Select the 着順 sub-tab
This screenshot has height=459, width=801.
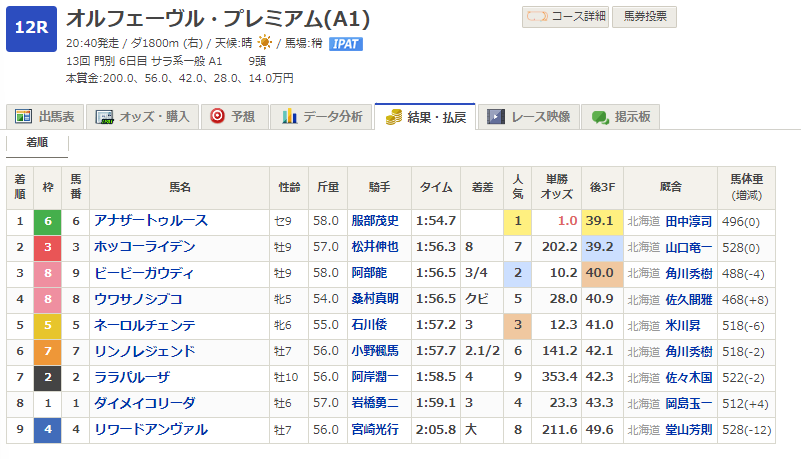click(37, 142)
